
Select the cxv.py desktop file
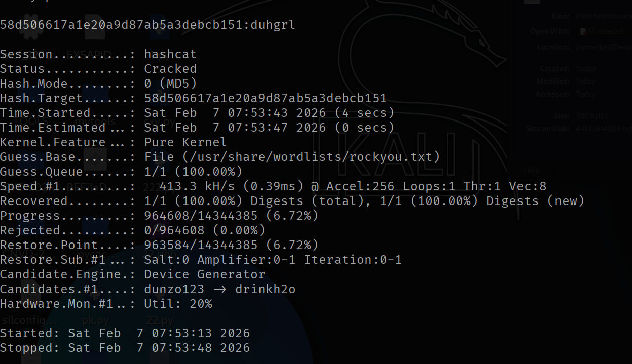coord(161,122)
